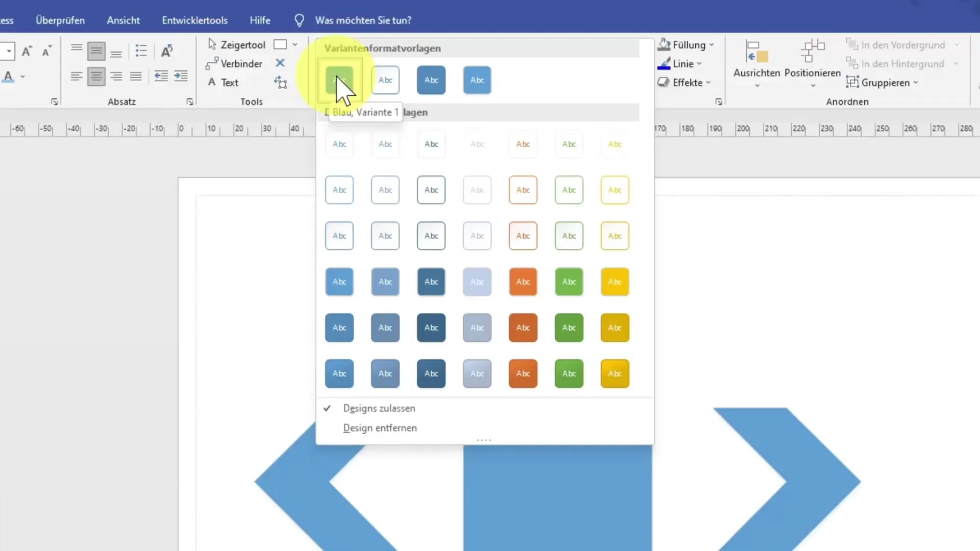Select the text block tool icon
980x551 pixels.
pos(280,82)
